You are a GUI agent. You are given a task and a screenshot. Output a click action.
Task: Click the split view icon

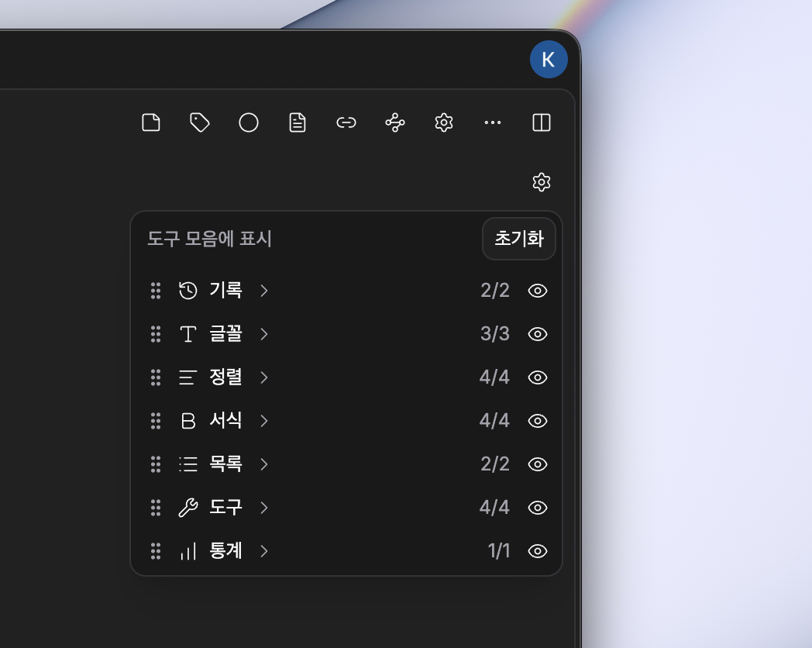click(x=541, y=122)
